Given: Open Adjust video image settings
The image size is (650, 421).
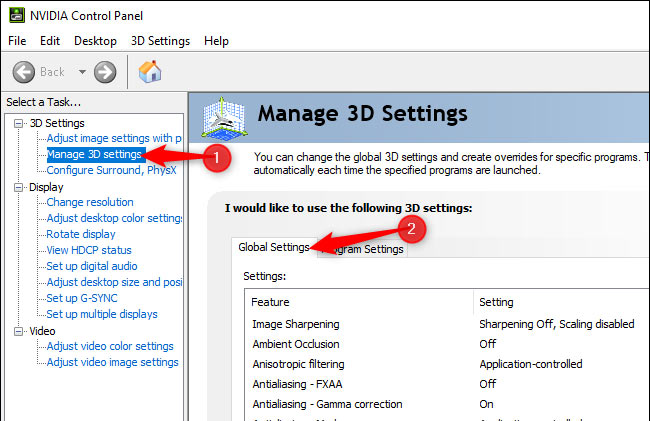Looking at the screenshot, I should coord(112,362).
